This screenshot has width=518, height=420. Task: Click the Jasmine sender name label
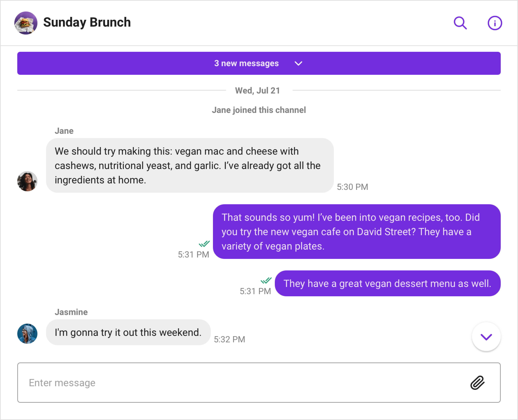click(x=71, y=312)
